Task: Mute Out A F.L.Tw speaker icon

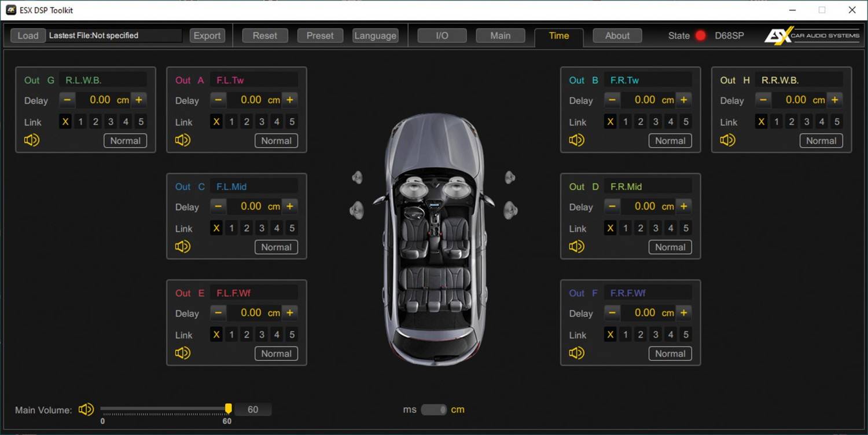Action: click(x=182, y=140)
